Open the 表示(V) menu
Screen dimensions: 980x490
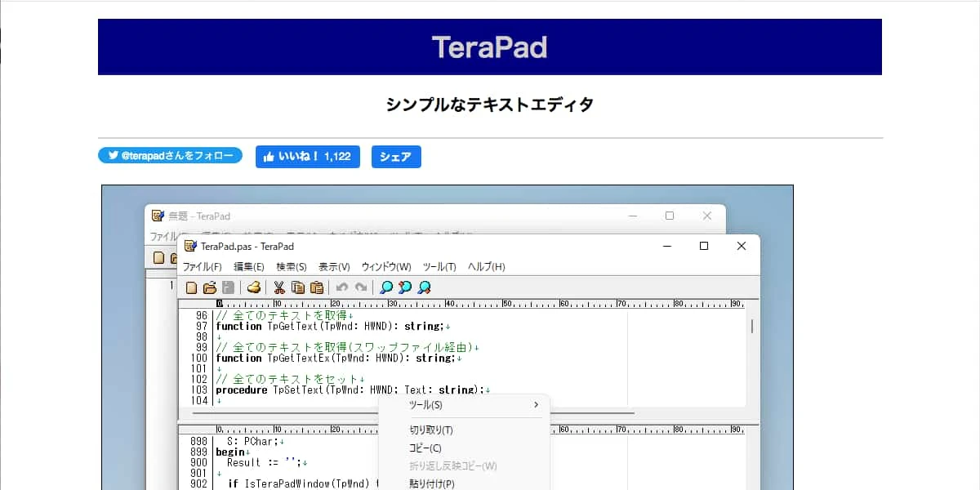point(334,267)
